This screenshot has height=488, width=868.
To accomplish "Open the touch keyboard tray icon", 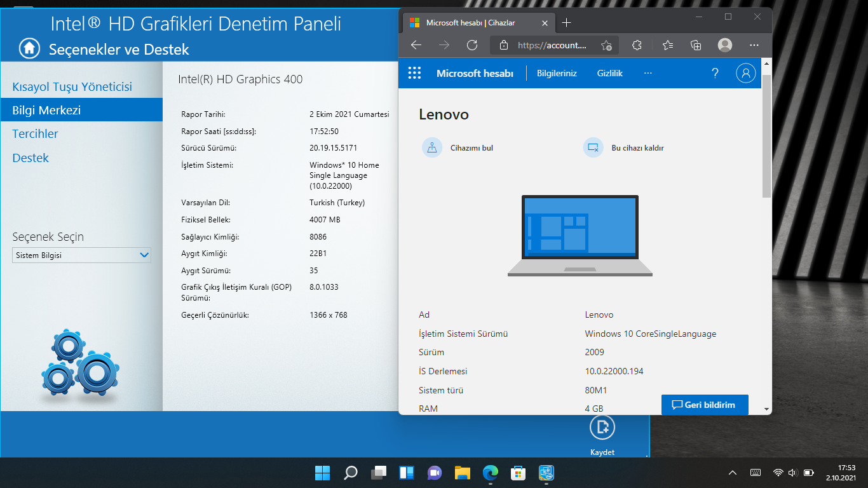I will [x=756, y=473].
